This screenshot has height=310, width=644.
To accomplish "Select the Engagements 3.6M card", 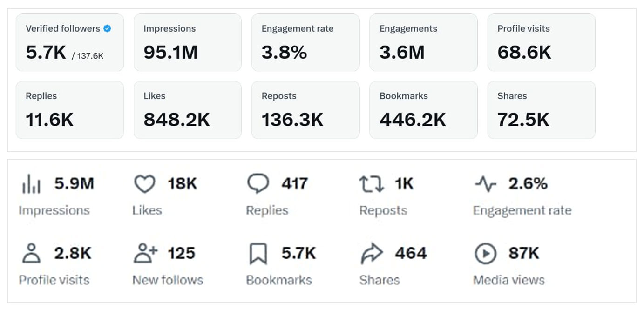I will (x=423, y=42).
